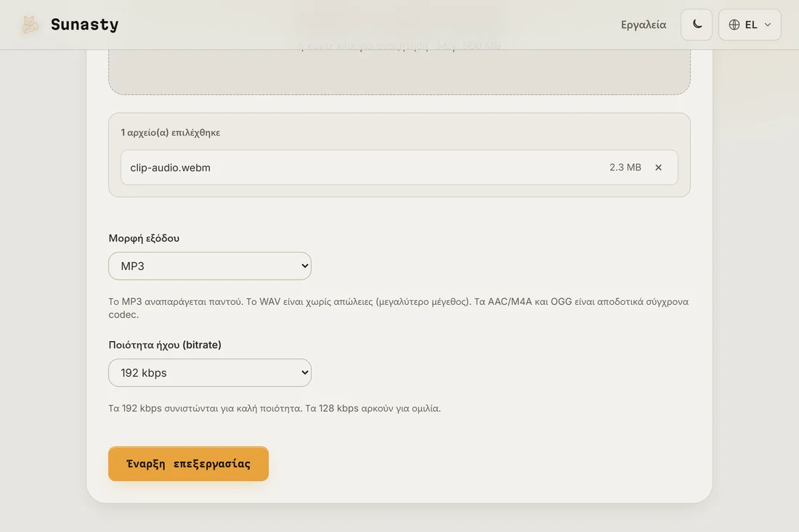Screen dimensions: 799x532
Task: Click the globe icon in the language button
Action: (734, 25)
